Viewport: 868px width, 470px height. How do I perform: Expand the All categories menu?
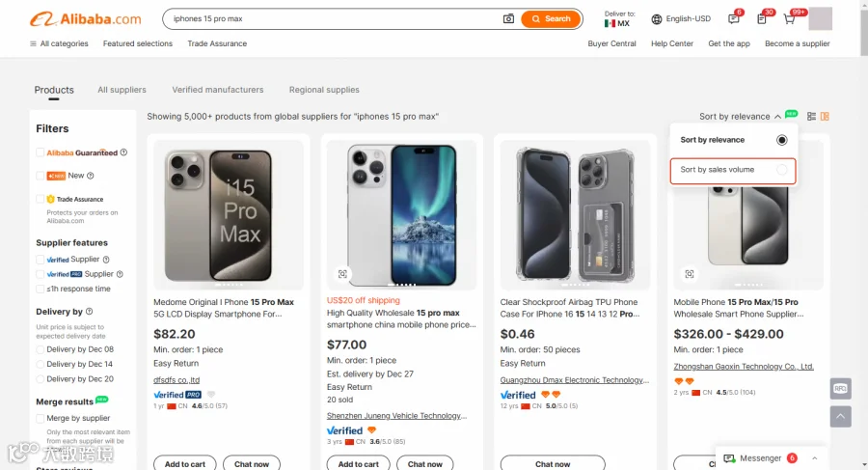click(59, 43)
